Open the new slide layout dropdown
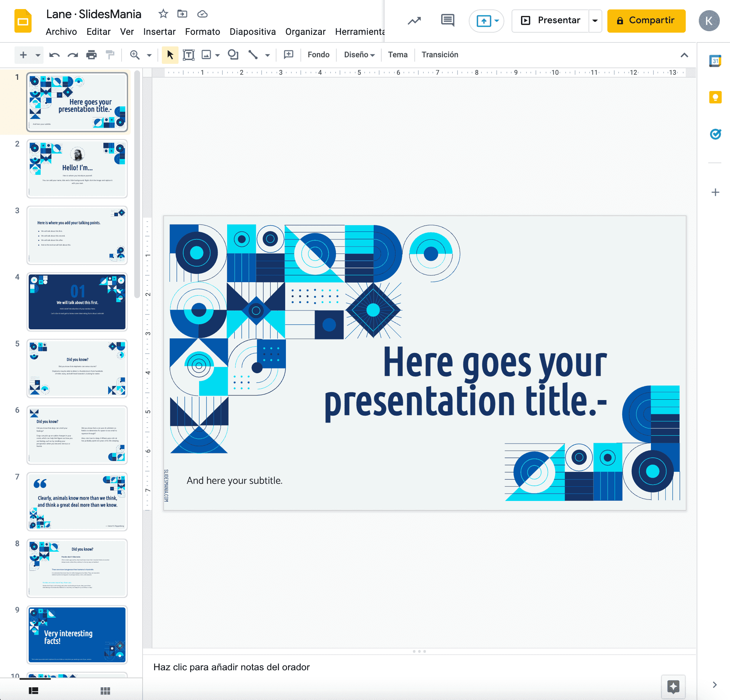The height and width of the screenshot is (700, 730). (x=37, y=55)
